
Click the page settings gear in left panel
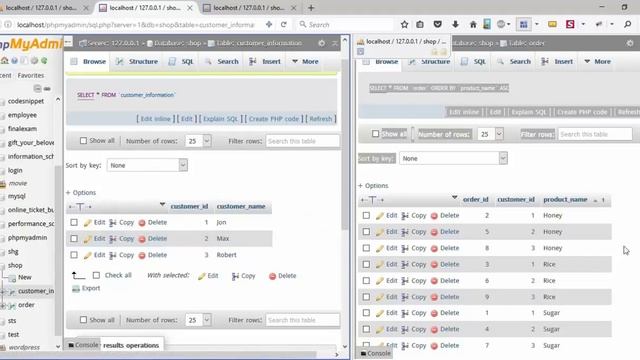(x=322, y=43)
